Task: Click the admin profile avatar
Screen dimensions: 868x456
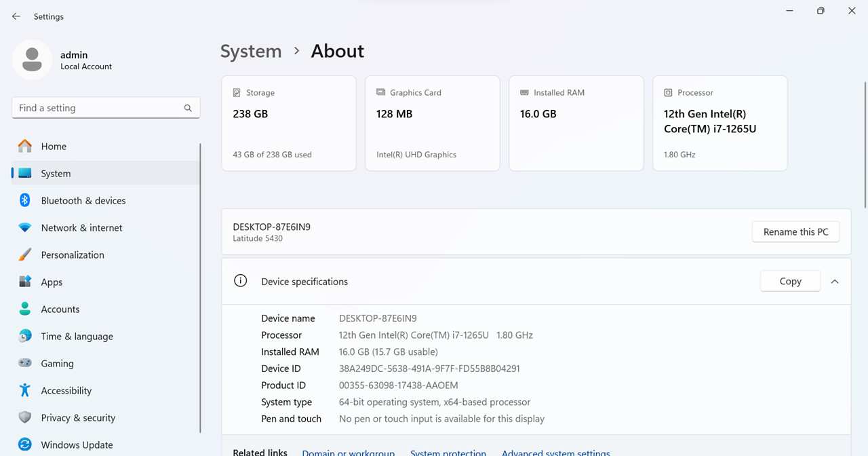Action: click(x=32, y=60)
